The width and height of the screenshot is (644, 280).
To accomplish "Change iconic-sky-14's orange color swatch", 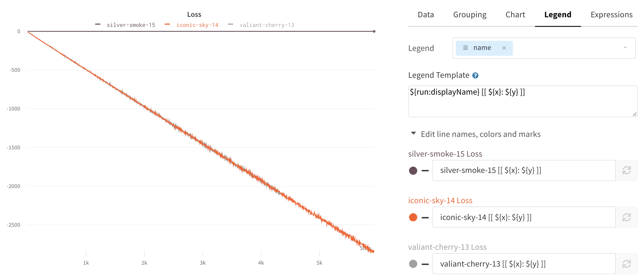I will click(413, 217).
